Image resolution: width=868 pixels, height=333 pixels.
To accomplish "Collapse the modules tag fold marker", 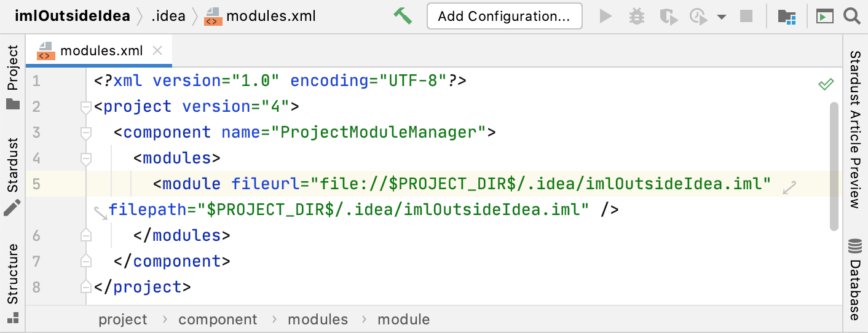I will pos(86,159).
